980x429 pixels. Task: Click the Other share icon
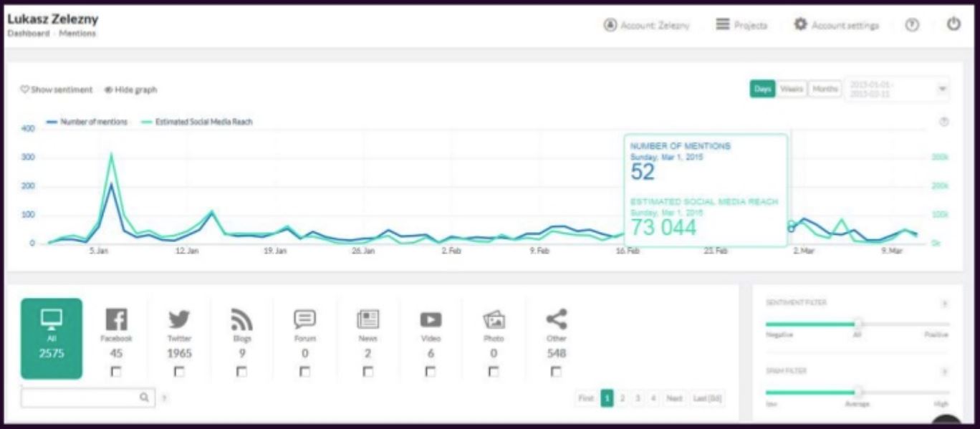pyautogui.click(x=556, y=319)
